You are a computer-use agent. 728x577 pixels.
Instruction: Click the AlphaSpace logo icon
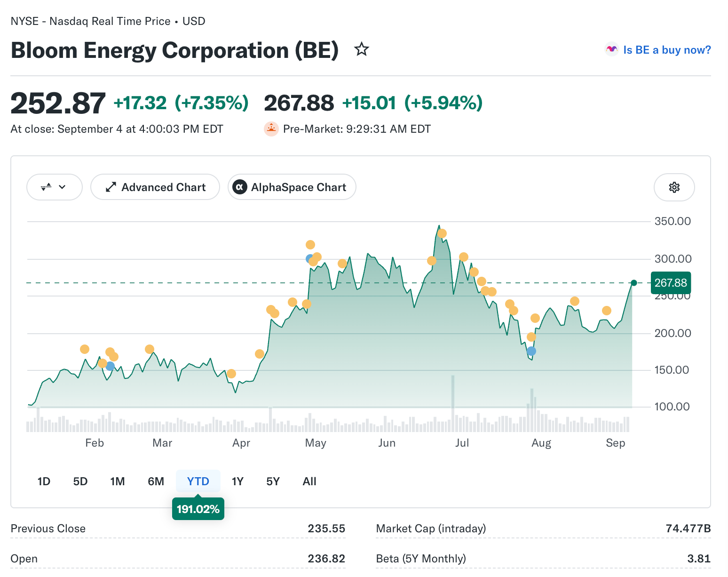point(240,187)
